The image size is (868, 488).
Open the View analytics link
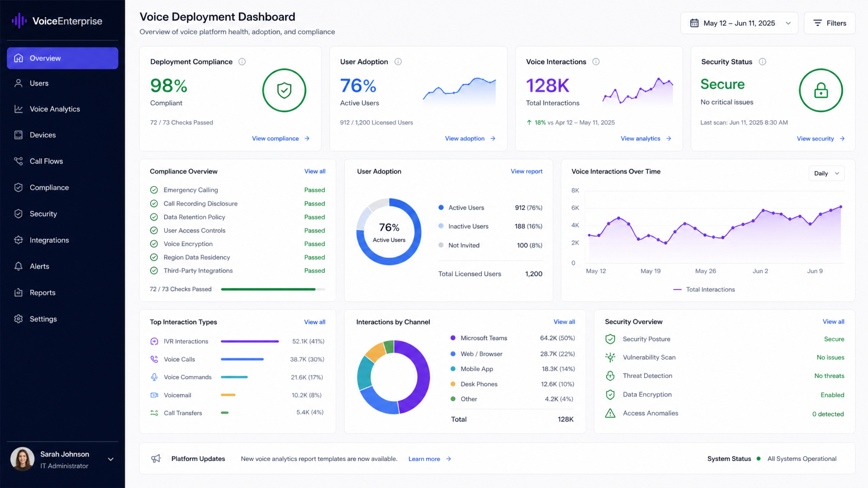coord(646,139)
